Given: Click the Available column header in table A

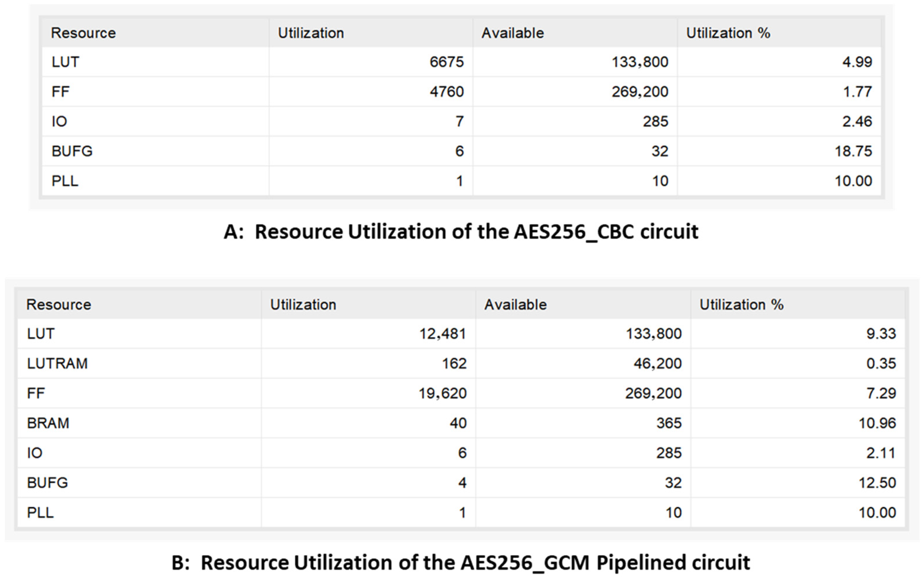Looking at the screenshot, I should pyautogui.click(x=512, y=33).
